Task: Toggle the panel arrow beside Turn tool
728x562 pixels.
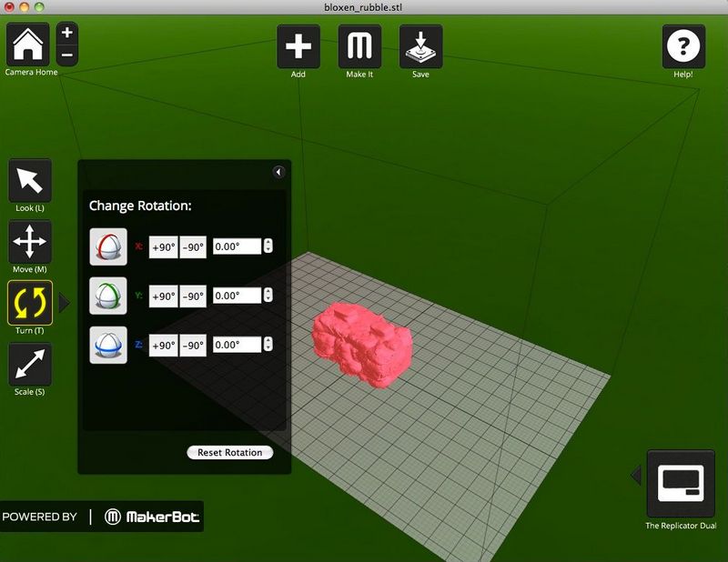Action: tap(65, 303)
